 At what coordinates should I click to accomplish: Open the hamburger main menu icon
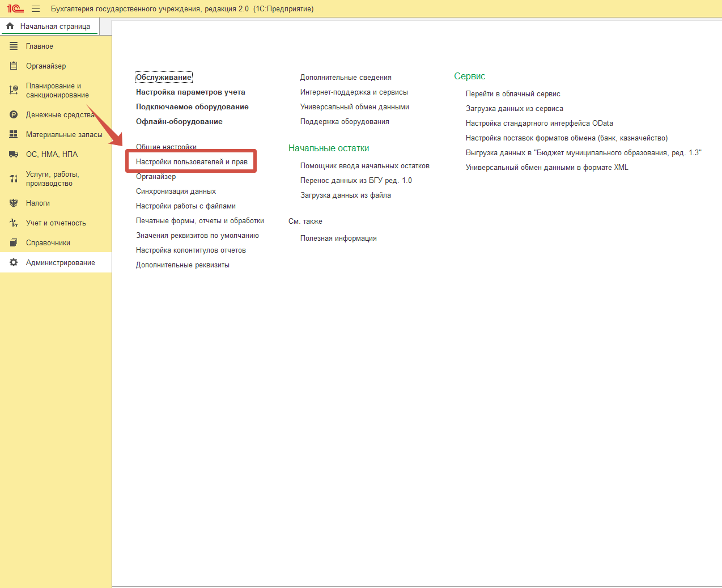pos(36,8)
